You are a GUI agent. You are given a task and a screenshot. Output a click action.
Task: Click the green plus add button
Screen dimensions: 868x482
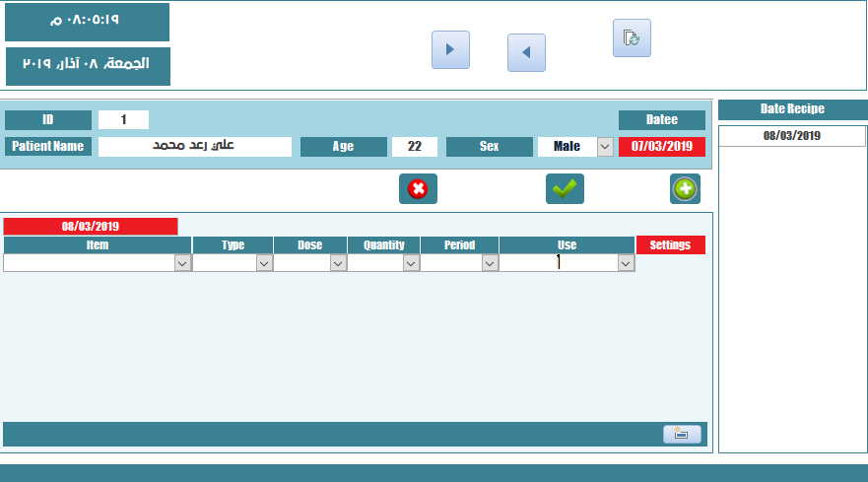click(685, 189)
